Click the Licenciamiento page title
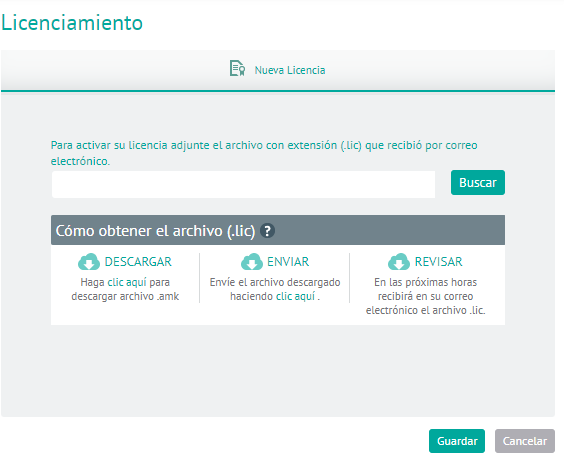The image size is (564, 459). [x=72, y=23]
